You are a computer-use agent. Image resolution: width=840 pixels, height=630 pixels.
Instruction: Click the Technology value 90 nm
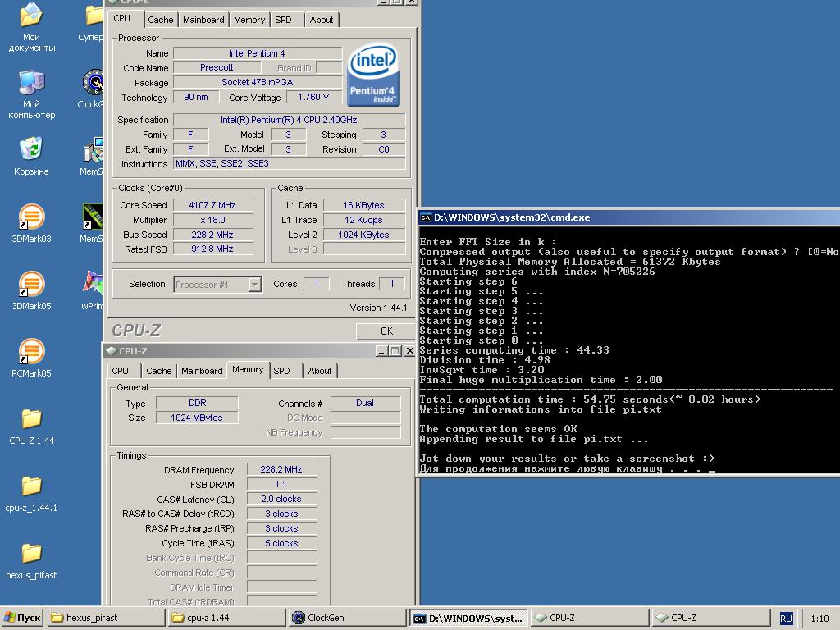pos(196,97)
